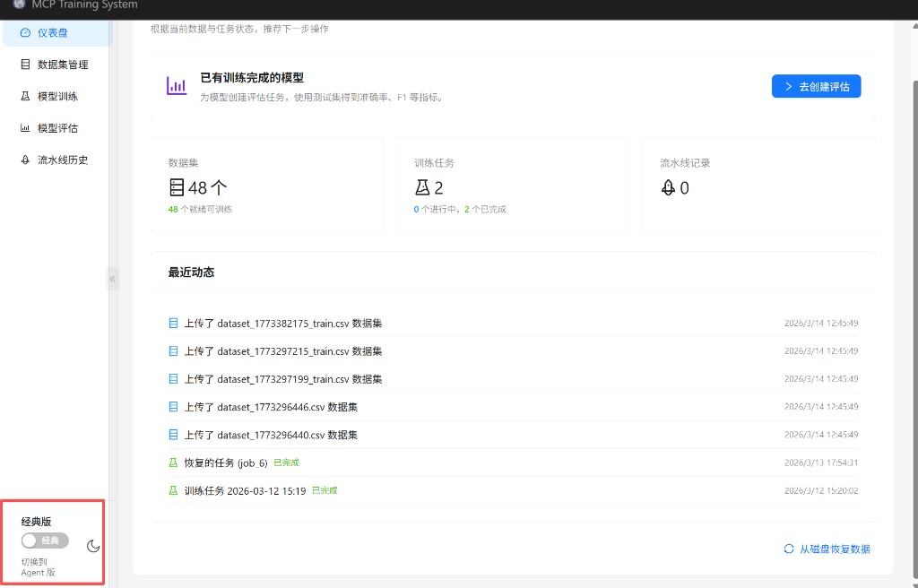Open the 模型评估 menu item
Image resolution: width=918 pixels, height=588 pixels.
57,127
